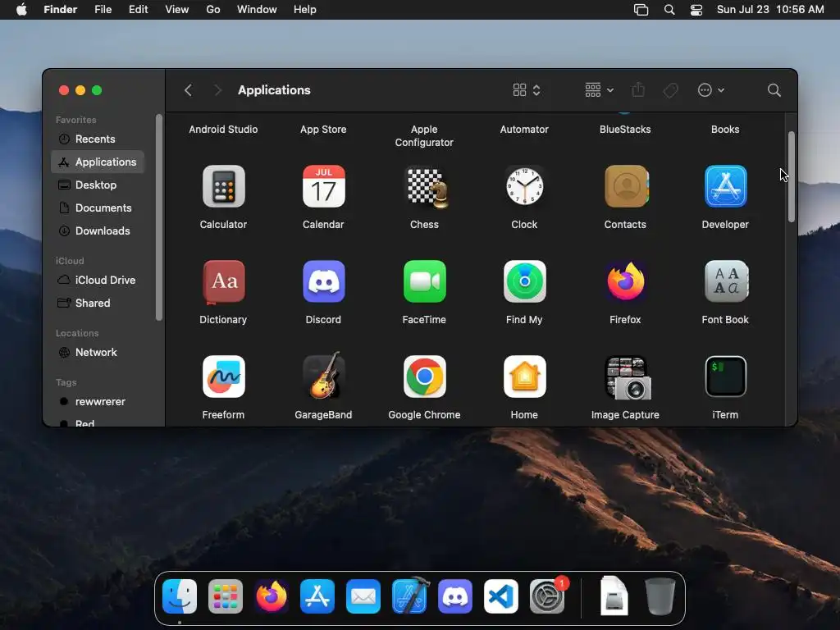Viewport: 840px width, 630px height.
Task: Select Discord icon in Applications window
Action: click(x=323, y=282)
